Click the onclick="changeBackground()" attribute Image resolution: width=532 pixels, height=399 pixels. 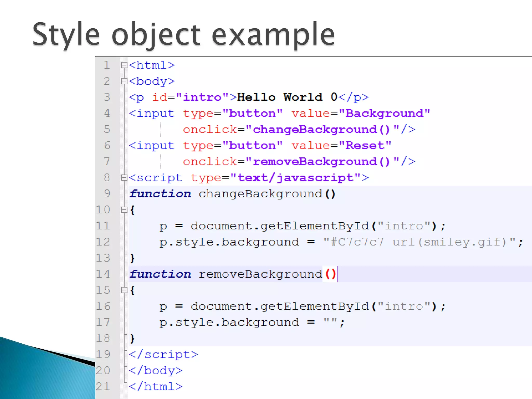[x=291, y=130]
